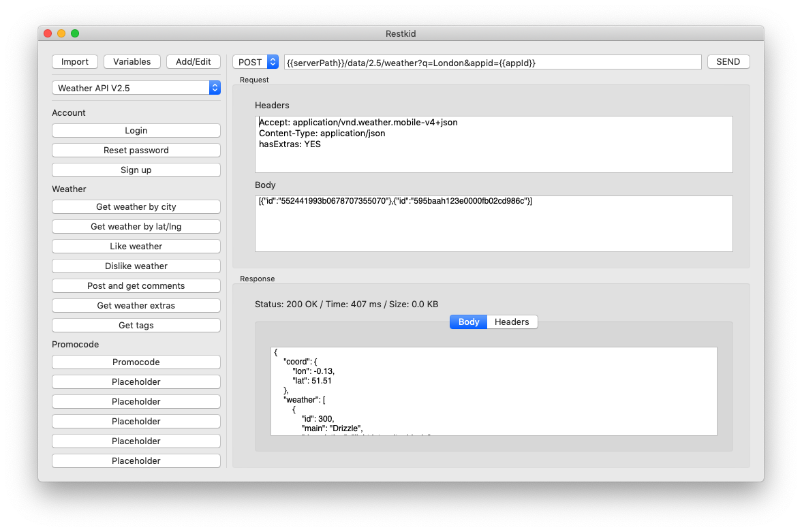This screenshot has width=802, height=532.
Task: Select the Login request
Action: 136,130
